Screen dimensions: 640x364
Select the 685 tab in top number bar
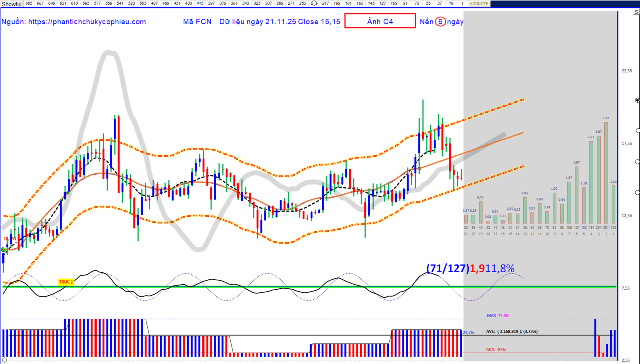click(29, 3)
